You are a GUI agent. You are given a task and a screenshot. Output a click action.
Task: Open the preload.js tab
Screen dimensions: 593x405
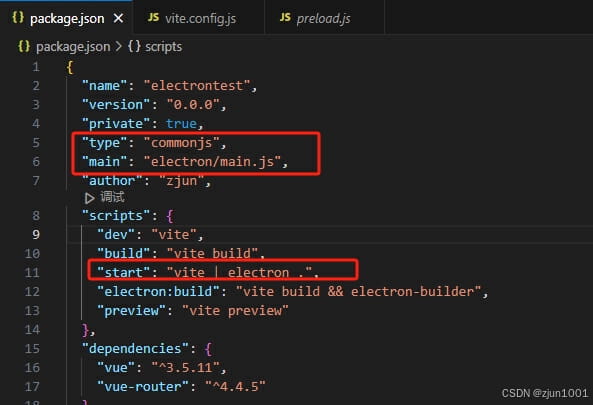point(315,18)
